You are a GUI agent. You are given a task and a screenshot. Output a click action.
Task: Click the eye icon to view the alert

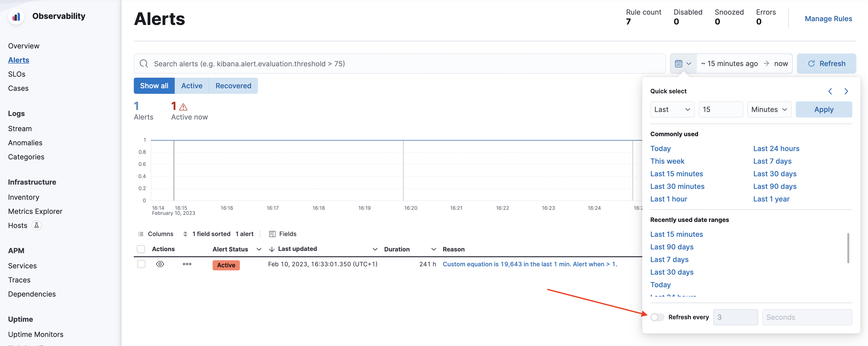[160, 264]
